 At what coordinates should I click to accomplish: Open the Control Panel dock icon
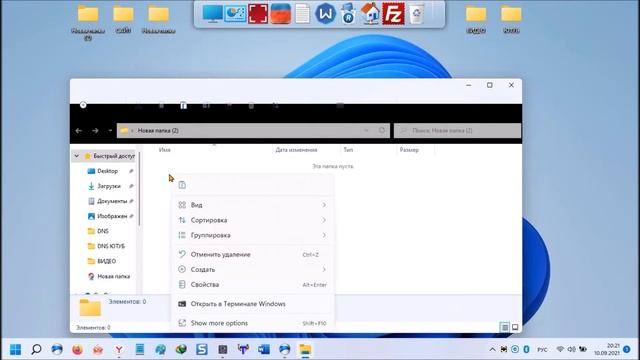(236, 14)
